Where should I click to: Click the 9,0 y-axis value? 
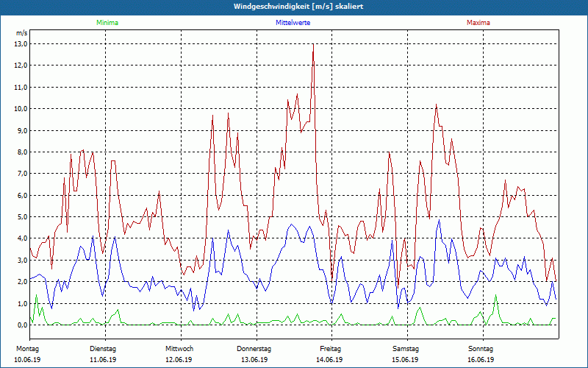[23, 131]
